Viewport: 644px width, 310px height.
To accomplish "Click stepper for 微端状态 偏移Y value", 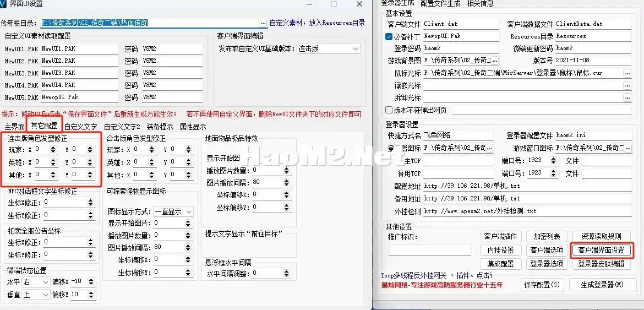I will coord(90,295).
